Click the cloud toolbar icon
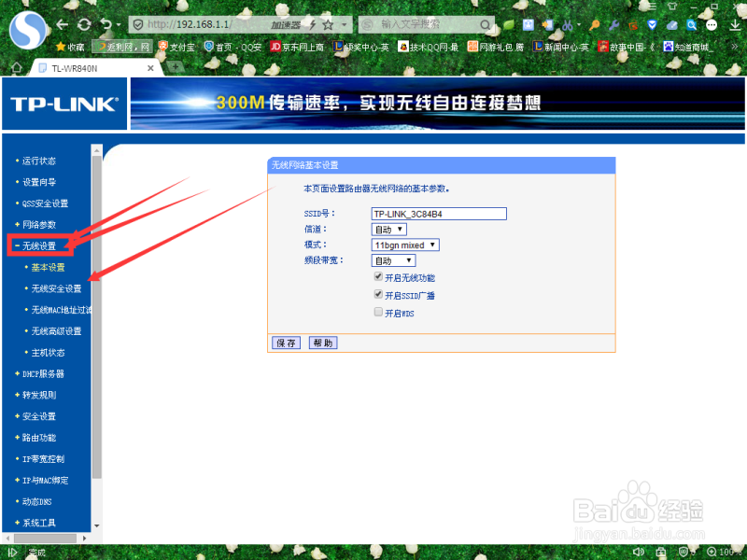 pyautogui.click(x=671, y=25)
